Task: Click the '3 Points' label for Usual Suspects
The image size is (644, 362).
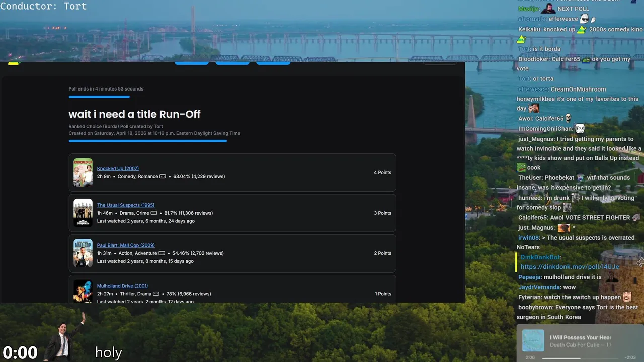Action: tap(382, 213)
